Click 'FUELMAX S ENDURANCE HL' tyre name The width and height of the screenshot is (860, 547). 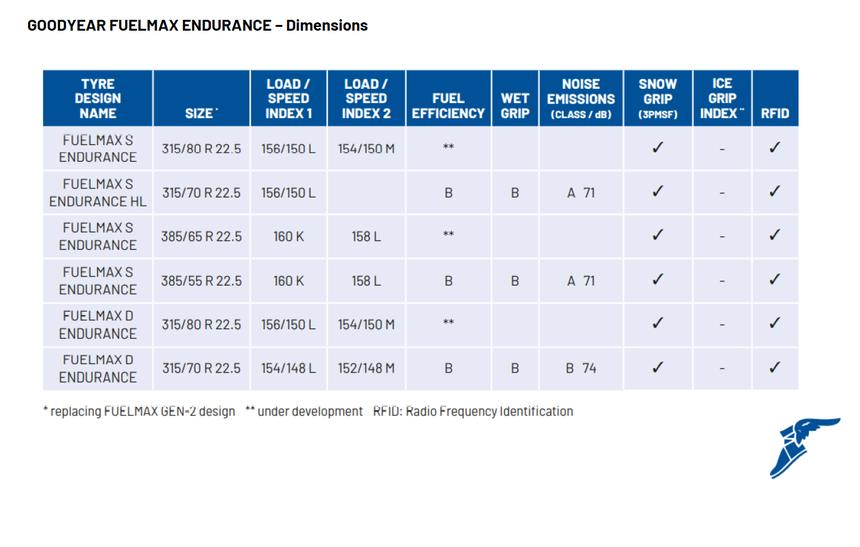98,193
